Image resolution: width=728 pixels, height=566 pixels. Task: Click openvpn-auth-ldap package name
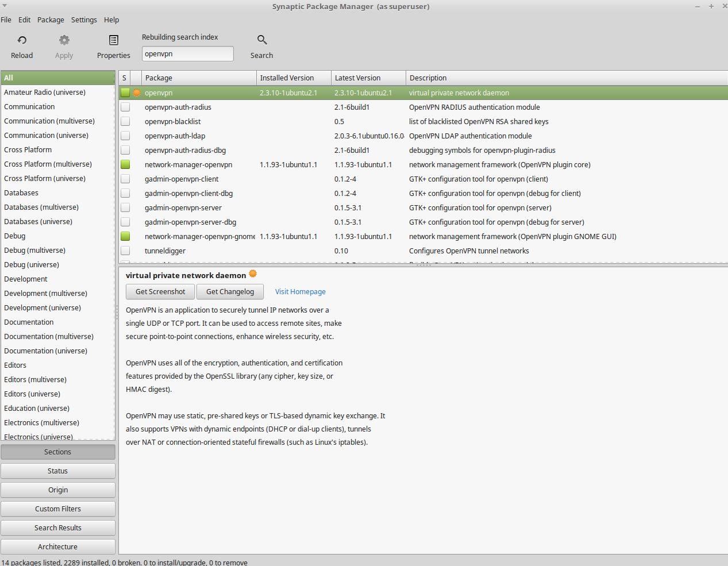[175, 136]
